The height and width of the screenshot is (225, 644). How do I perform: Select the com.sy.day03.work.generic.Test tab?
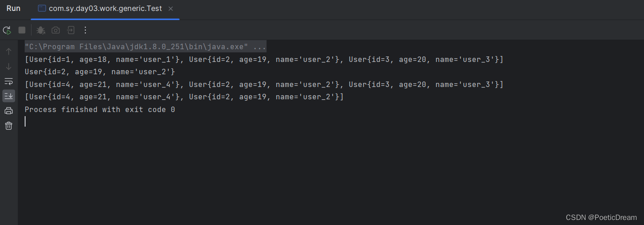coord(105,9)
